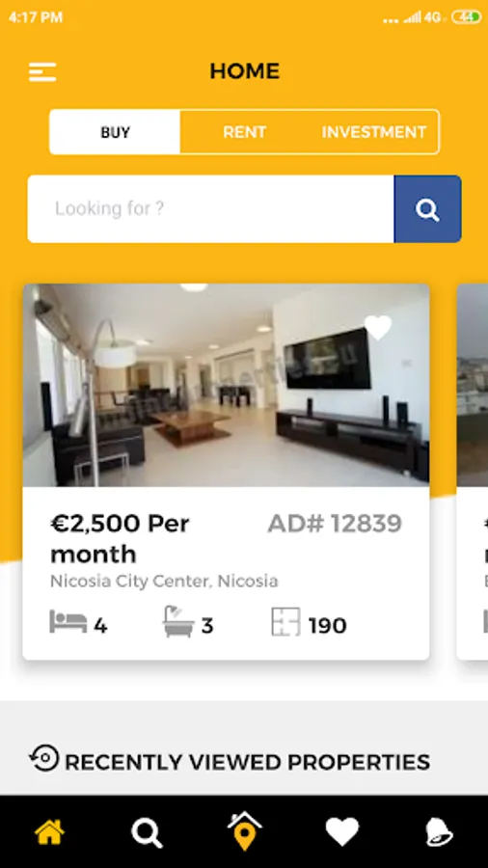Tap the next property card at right
Screen dimensions: 488x868
pyautogui.click(x=472, y=472)
